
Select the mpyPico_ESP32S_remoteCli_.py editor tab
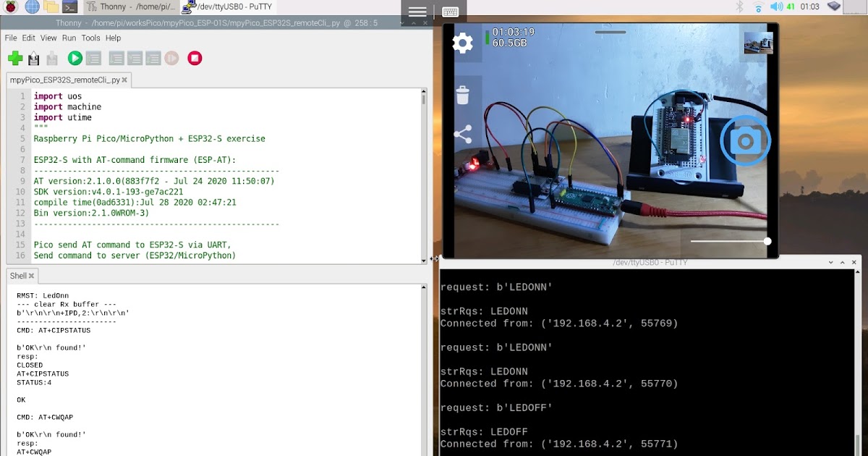pyautogui.click(x=64, y=80)
